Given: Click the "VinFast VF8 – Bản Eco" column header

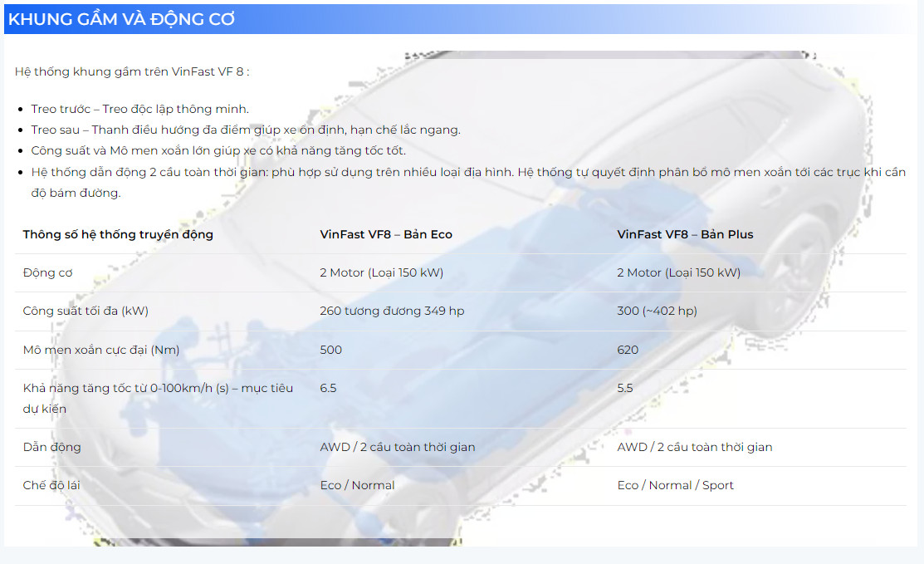Looking at the screenshot, I should (386, 234).
